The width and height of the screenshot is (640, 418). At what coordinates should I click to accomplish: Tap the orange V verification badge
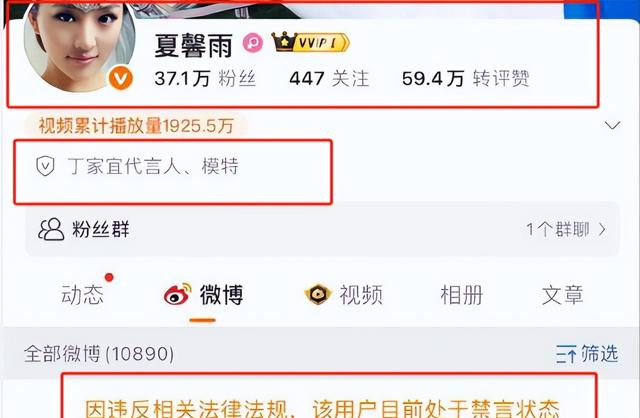[120, 78]
